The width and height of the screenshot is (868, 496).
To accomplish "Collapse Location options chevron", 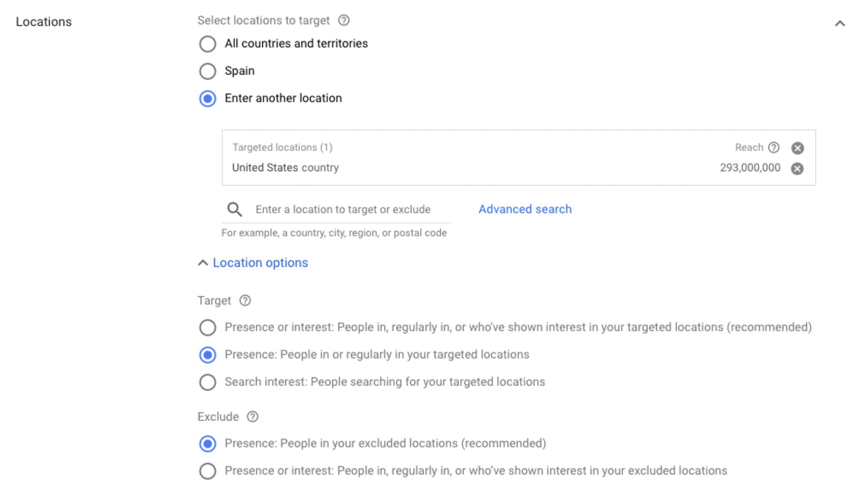I will click(203, 263).
